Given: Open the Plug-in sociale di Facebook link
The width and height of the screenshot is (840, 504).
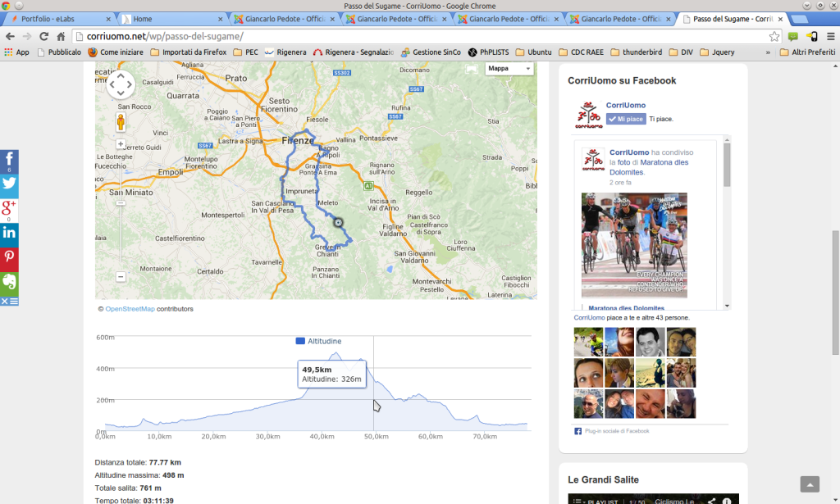Looking at the screenshot, I should [617, 431].
